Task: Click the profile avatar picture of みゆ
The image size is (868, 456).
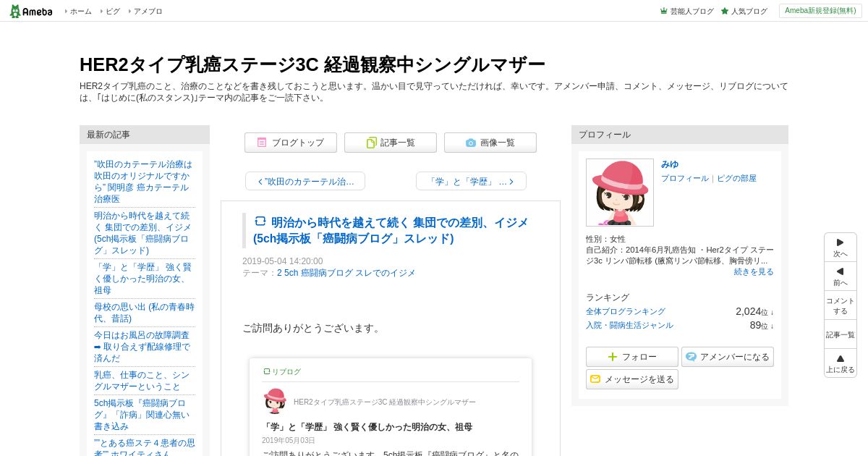Action: pyautogui.click(x=620, y=193)
